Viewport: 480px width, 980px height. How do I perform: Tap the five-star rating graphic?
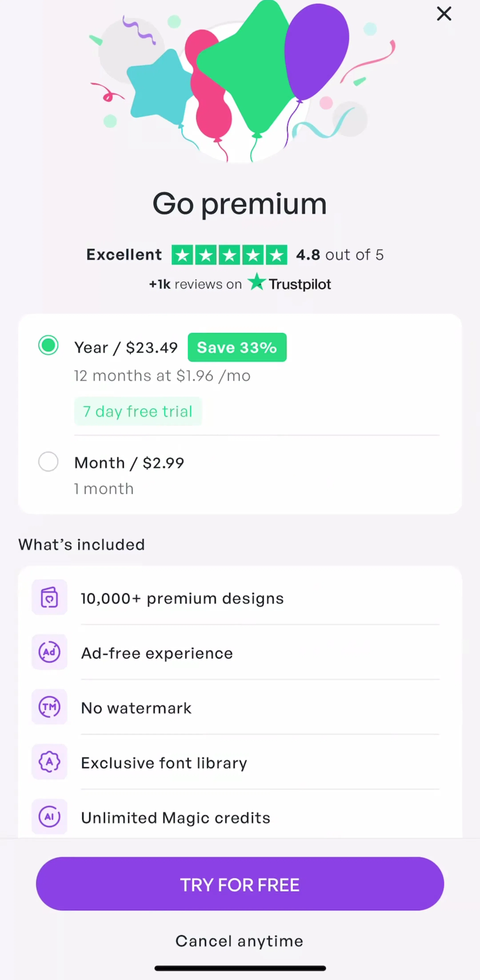click(x=229, y=254)
